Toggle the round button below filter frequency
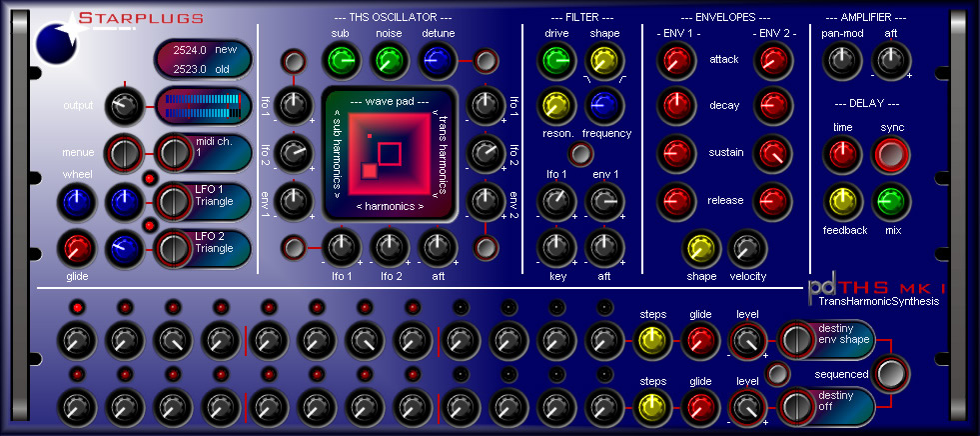The width and height of the screenshot is (980, 436). click(x=580, y=154)
